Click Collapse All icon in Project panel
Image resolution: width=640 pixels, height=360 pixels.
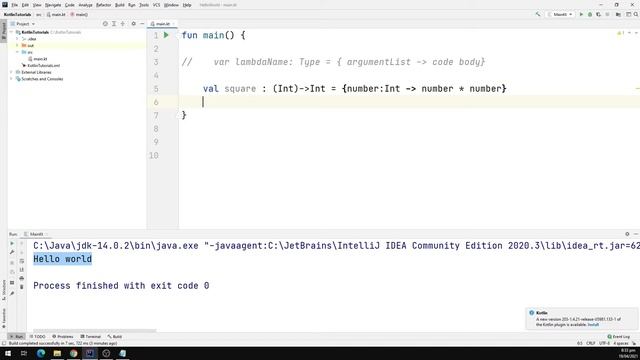point(122,24)
